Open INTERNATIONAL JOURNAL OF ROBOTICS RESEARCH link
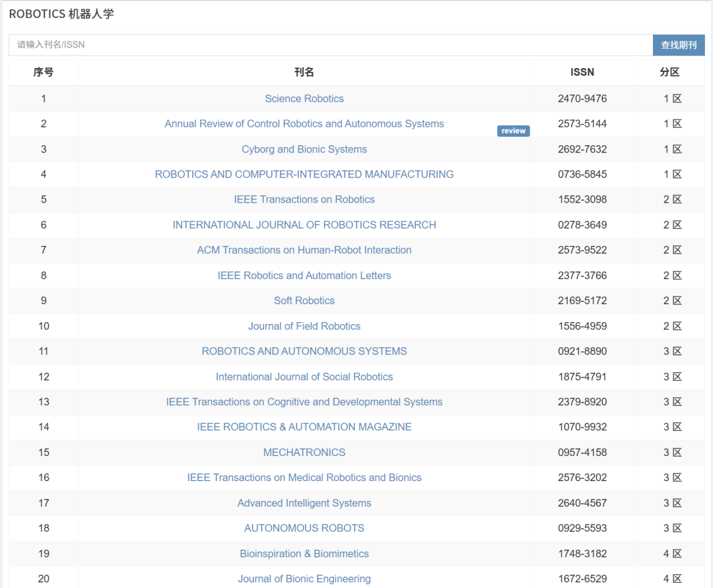This screenshot has width=713, height=588. tap(304, 225)
